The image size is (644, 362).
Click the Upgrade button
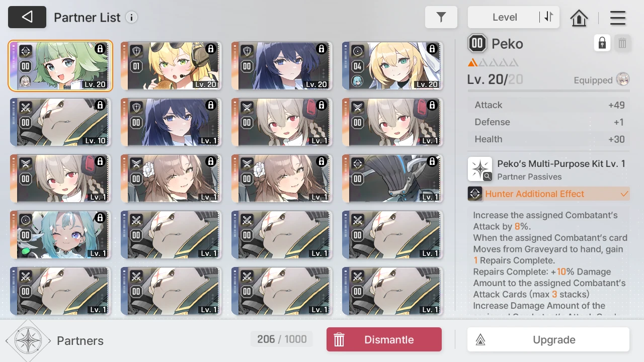click(x=548, y=339)
